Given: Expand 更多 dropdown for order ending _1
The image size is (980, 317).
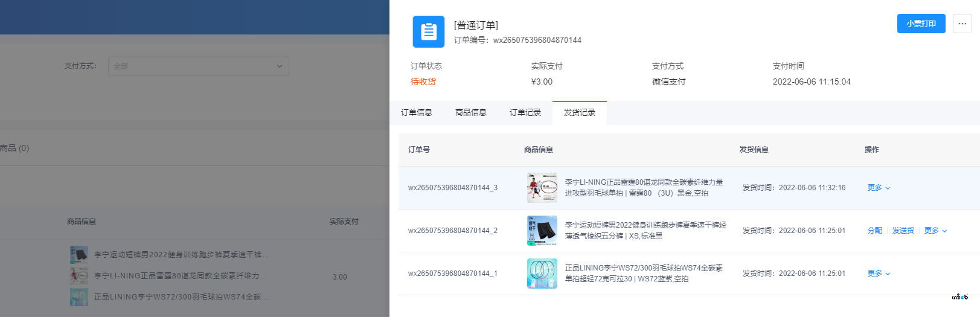Looking at the screenshot, I should point(879,274).
